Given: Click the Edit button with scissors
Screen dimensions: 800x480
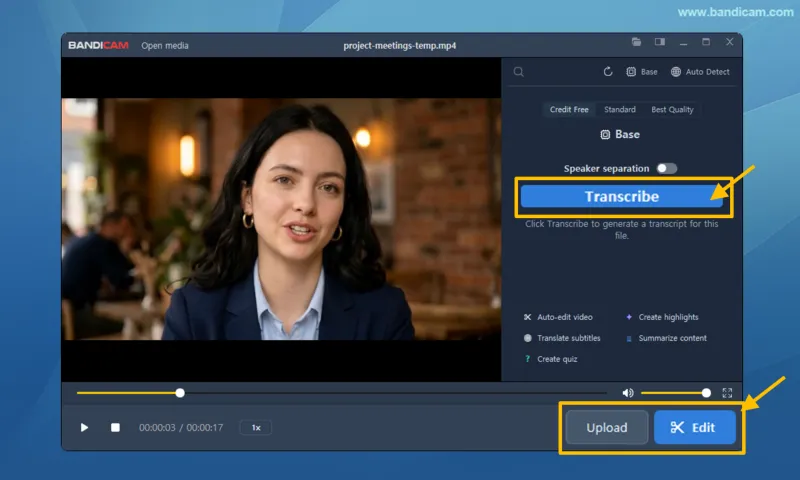Looking at the screenshot, I should (x=695, y=427).
